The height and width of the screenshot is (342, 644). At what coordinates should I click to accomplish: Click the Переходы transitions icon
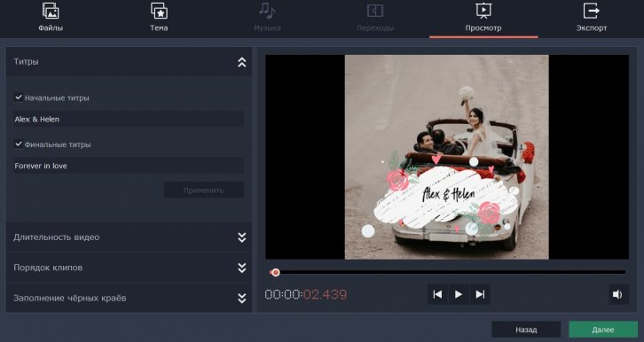(x=375, y=11)
